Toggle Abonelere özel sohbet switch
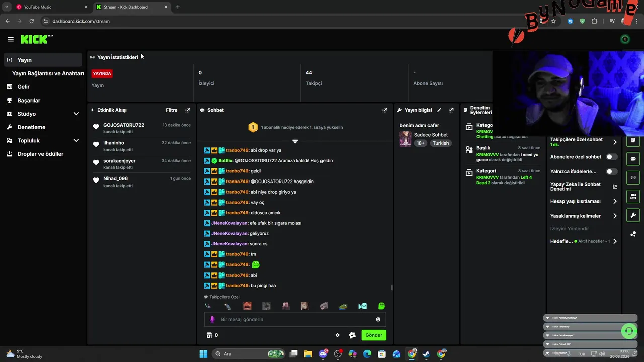This screenshot has width=644, height=362. tap(611, 157)
